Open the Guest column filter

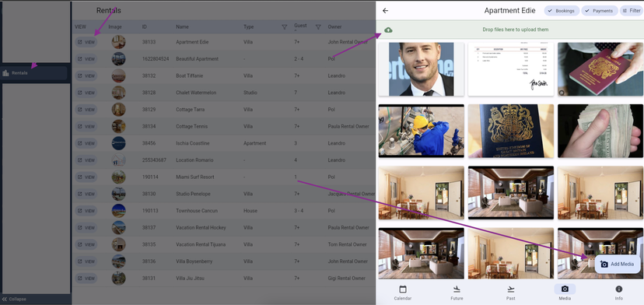pos(318,27)
